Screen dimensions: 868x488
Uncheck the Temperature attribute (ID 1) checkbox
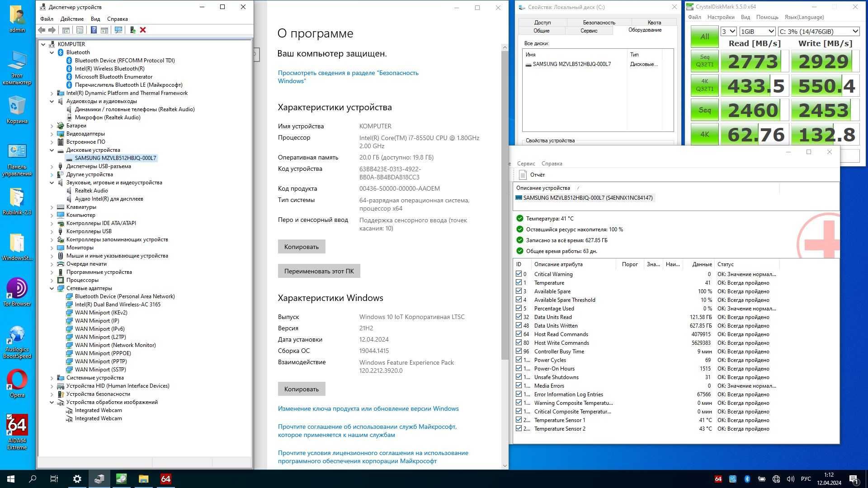point(519,282)
